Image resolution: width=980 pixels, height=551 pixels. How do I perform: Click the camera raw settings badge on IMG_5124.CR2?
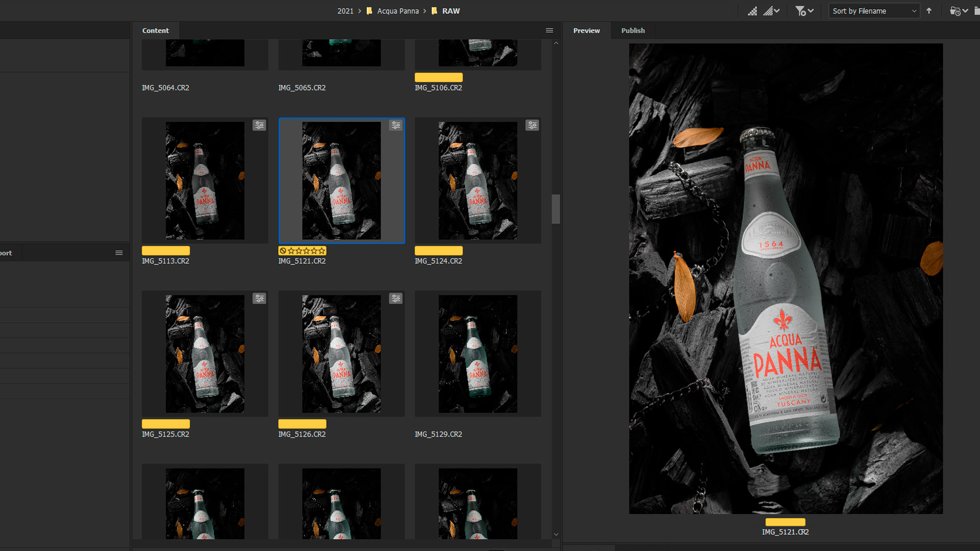[x=532, y=125]
